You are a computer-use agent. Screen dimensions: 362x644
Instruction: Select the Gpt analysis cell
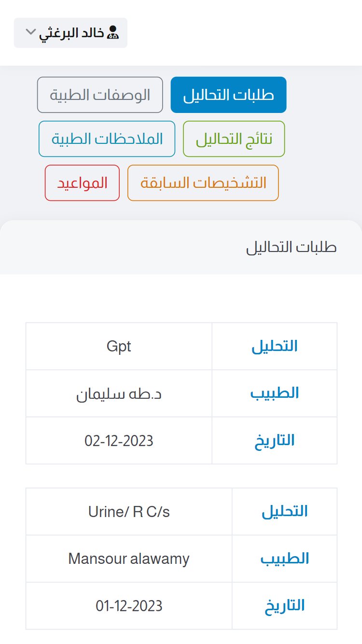(119, 346)
